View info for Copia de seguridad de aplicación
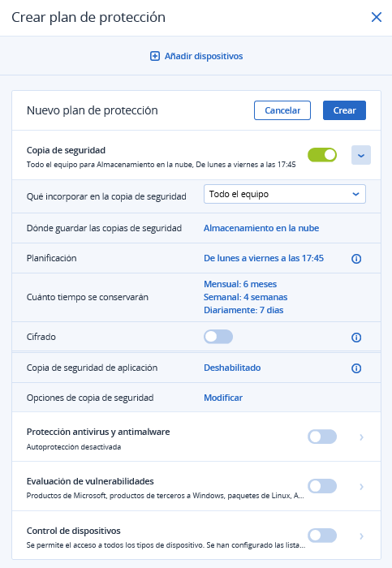The image size is (392, 568). tap(356, 368)
